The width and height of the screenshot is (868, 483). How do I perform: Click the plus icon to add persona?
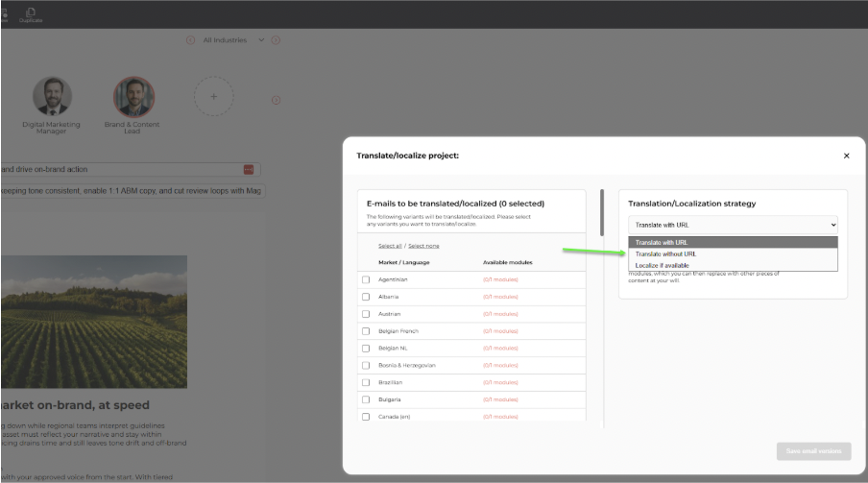pyautogui.click(x=214, y=97)
